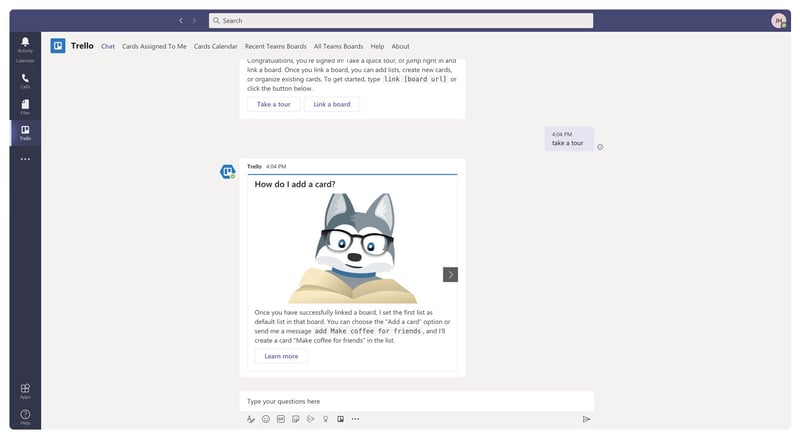This screenshot has width=800, height=439.
Task: Expand more compose options ellipsis
Action: click(x=355, y=419)
